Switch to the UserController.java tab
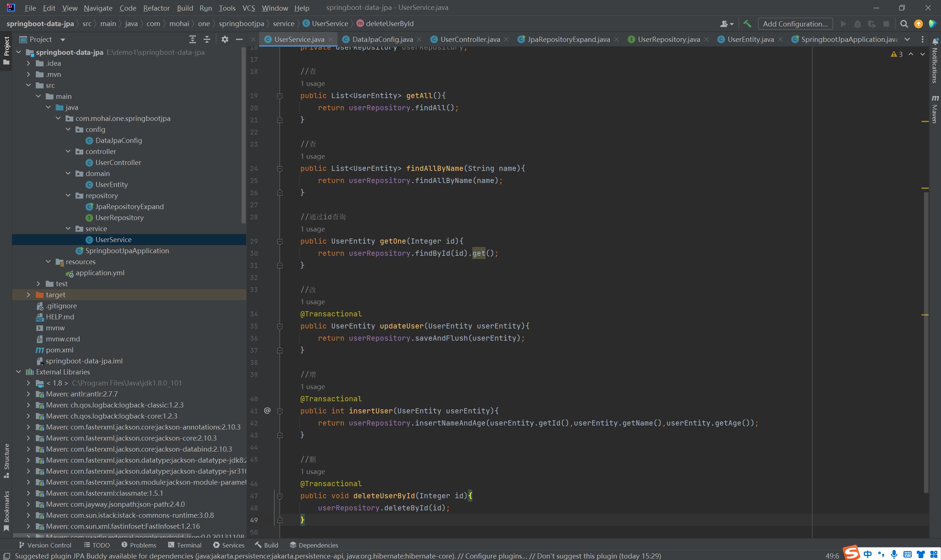This screenshot has width=941, height=560. click(x=469, y=39)
